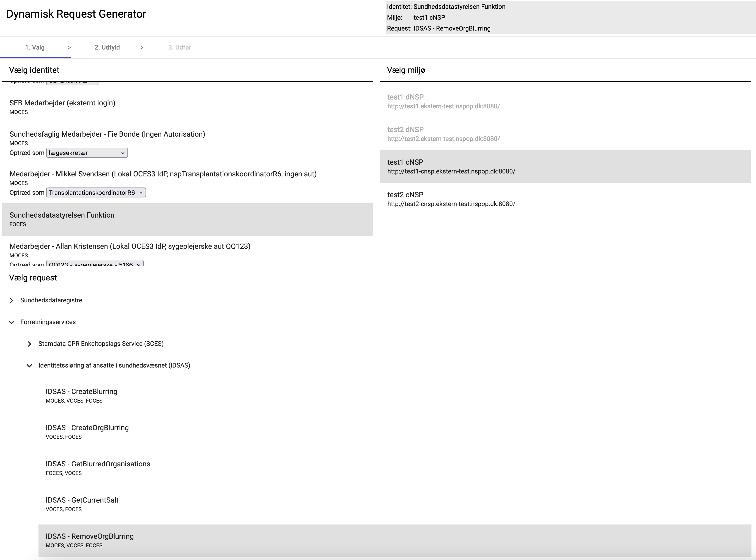Image resolution: width=756 pixels, height=560 pixels.
Task: Select the test1 cNSP environment
Action: (x=405, y=162)
